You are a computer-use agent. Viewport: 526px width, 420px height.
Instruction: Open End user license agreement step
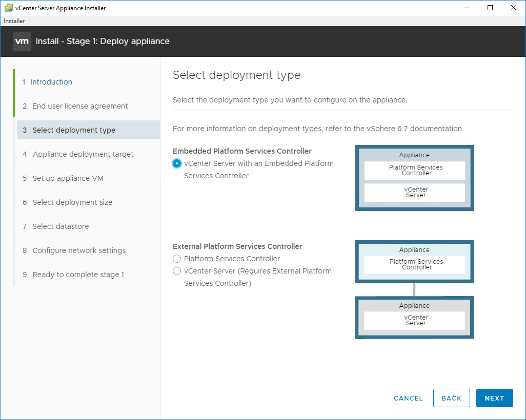click(x=80, y=106)
